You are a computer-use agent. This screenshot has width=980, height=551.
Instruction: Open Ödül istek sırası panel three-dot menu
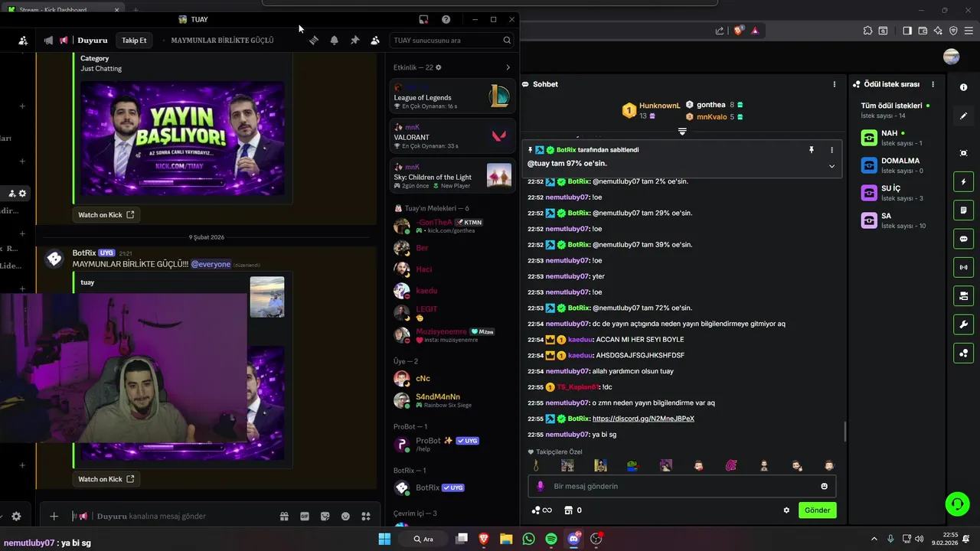pyautogui.click(x=933, y=84)
